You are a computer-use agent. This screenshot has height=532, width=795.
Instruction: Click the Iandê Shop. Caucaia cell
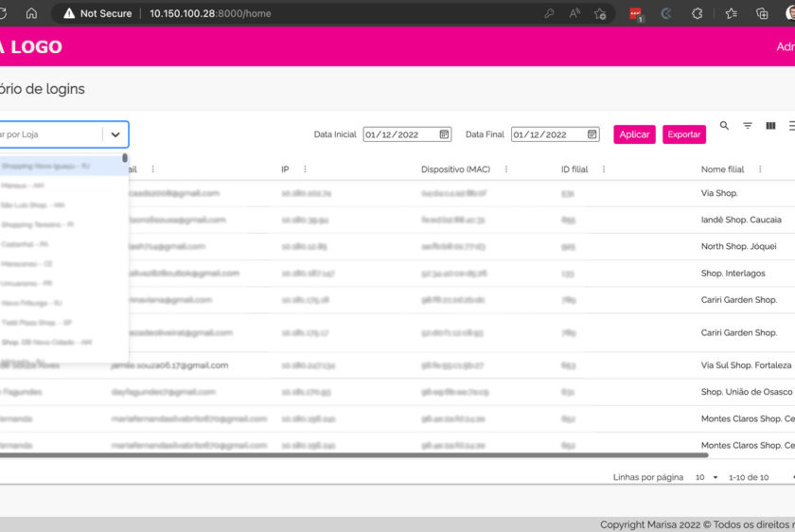741,221
